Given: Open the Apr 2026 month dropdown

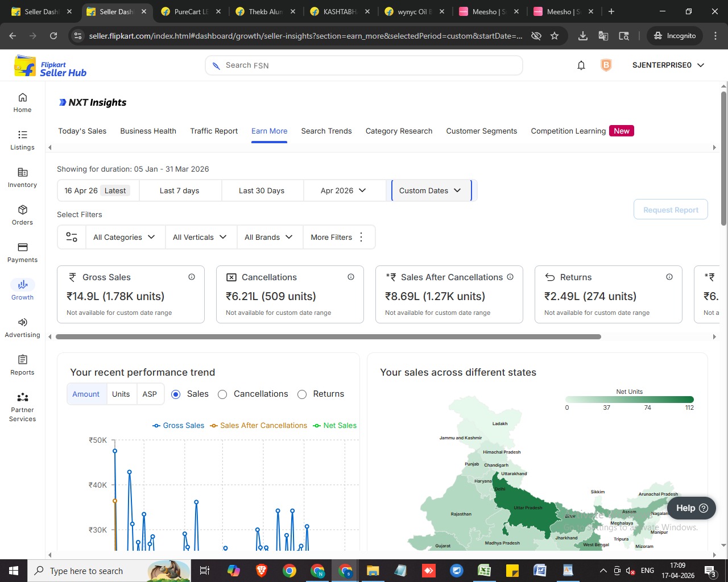Looking at the screenshot, I should [345, 190].
